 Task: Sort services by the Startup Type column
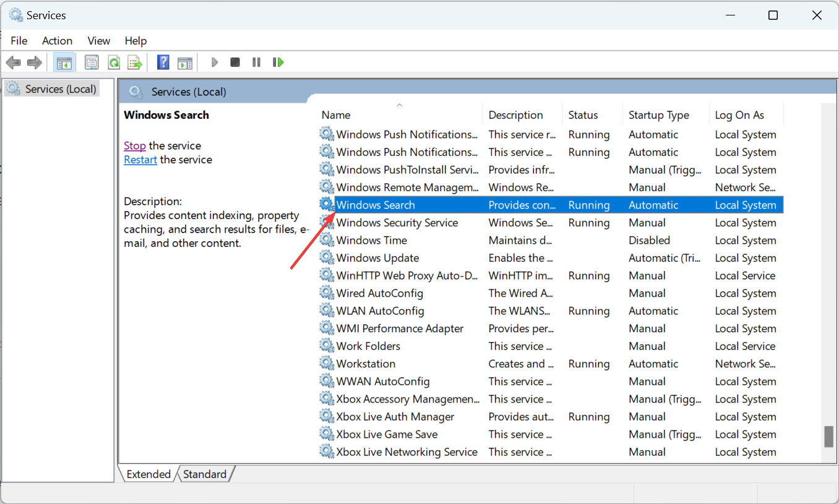tap(658, 114)
